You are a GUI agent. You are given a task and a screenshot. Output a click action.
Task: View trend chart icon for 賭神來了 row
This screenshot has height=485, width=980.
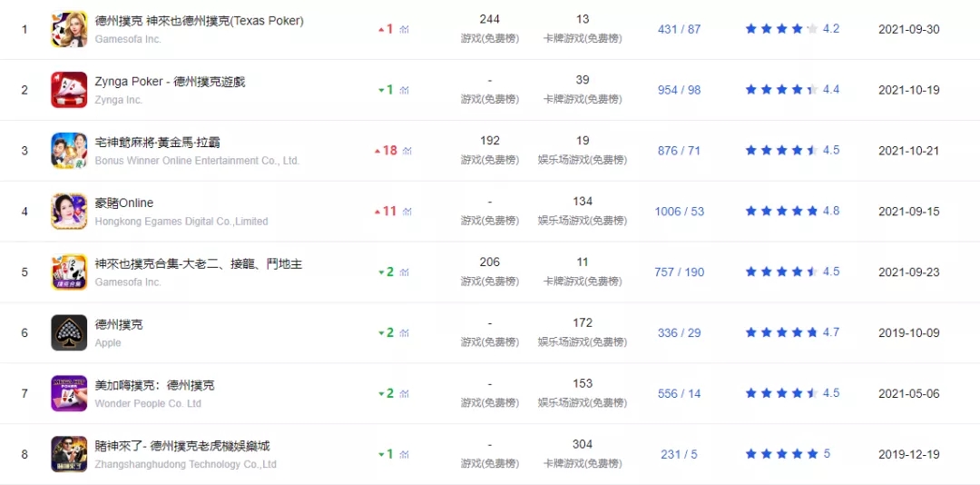click(x=404, y=454)
